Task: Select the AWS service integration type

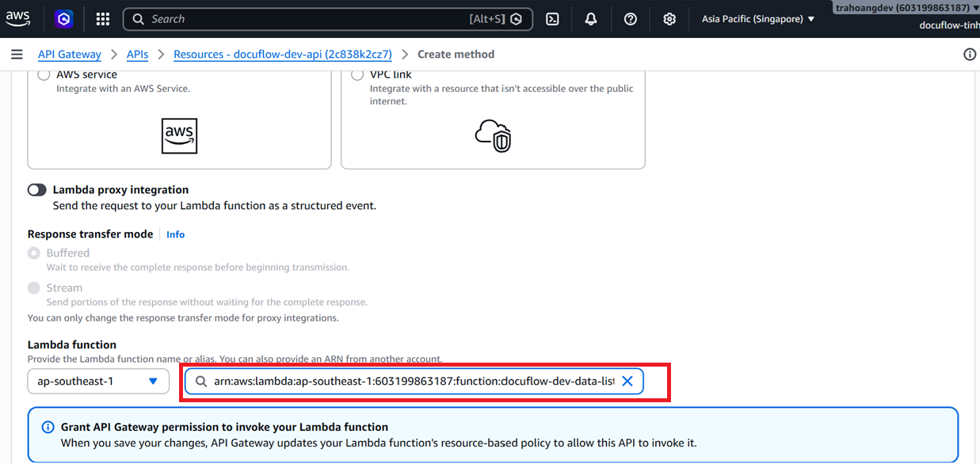Action: click(44, 74)
